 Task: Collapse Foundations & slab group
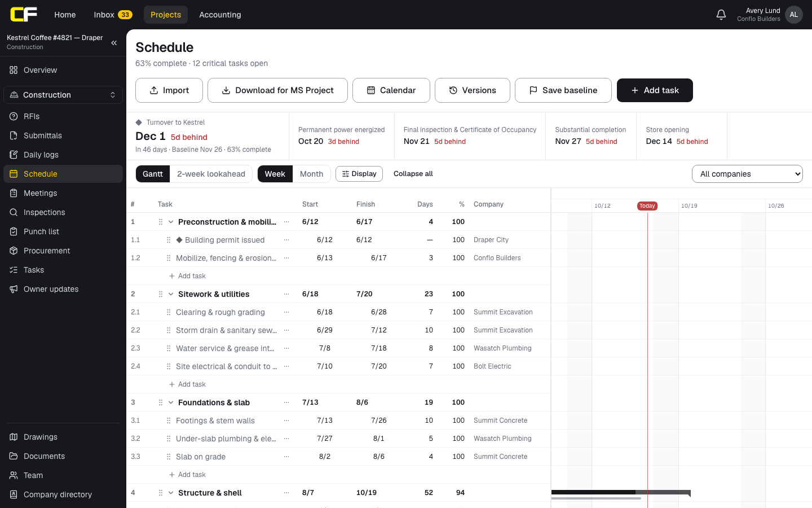pos(171,402)
